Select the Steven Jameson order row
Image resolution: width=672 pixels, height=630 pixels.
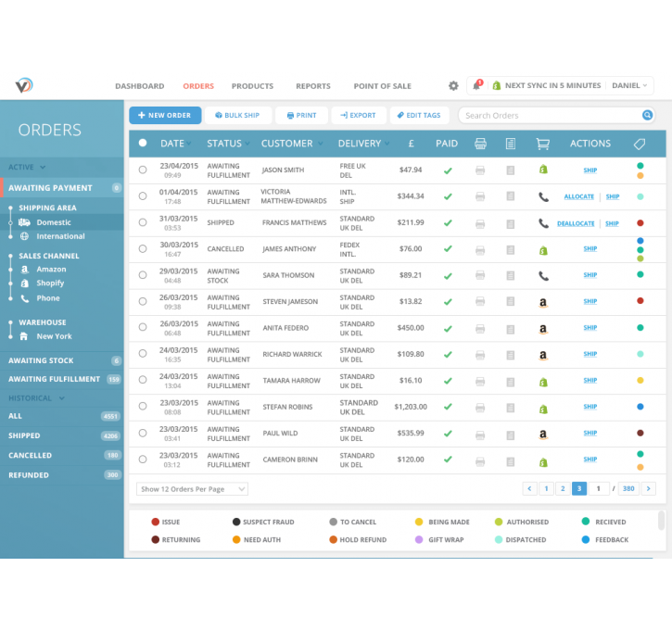(x=143, y=301)
